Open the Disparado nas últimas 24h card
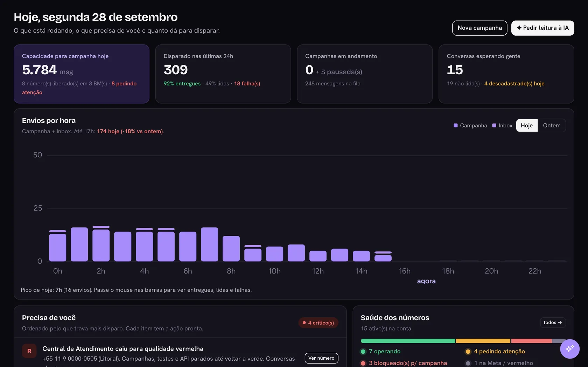The height and width of the screenshot is (367, 588). click(x=223, y=74)
